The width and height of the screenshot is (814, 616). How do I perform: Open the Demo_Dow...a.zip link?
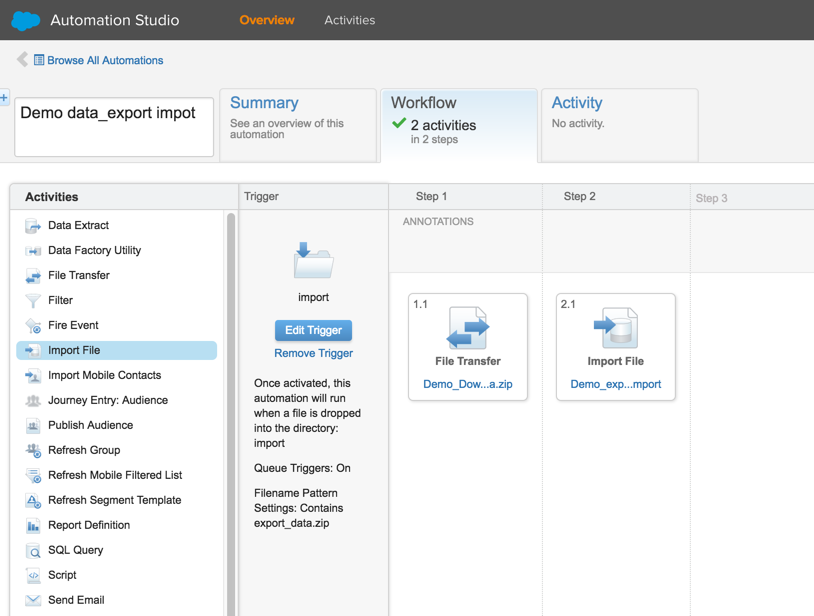coord(468,384)
